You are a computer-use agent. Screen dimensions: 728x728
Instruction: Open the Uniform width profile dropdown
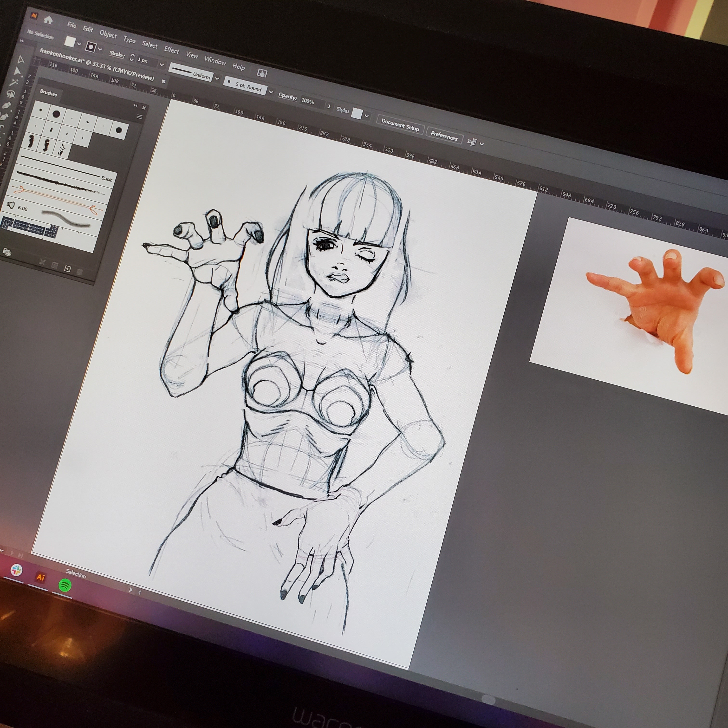tap(217, 78)
